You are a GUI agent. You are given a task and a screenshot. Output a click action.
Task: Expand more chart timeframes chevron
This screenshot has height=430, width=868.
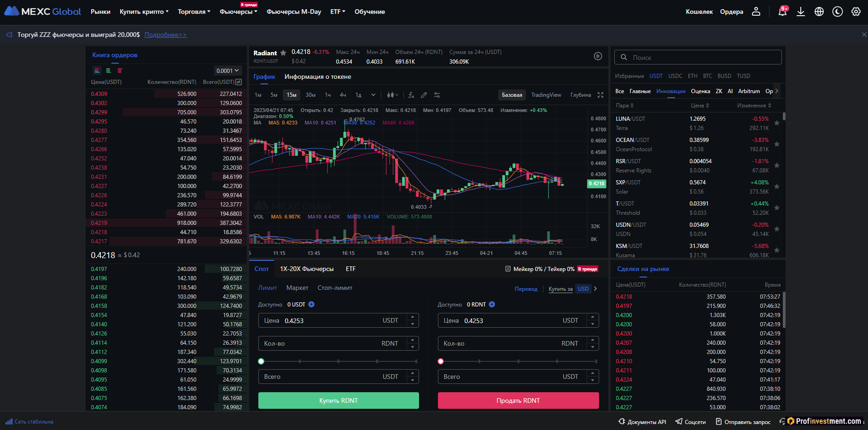pyautogui.click(x=373, y=95)
